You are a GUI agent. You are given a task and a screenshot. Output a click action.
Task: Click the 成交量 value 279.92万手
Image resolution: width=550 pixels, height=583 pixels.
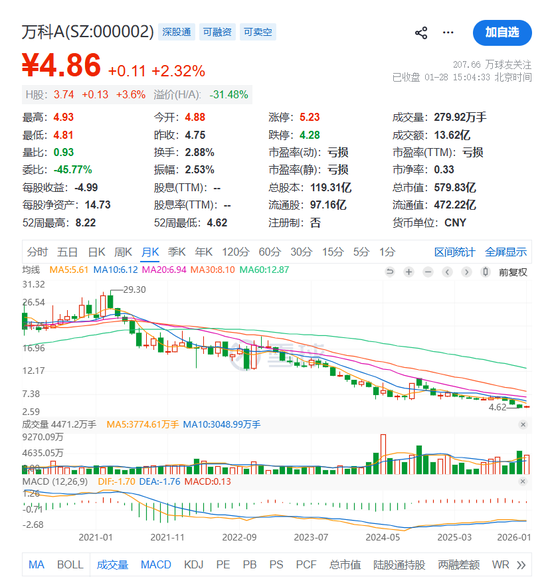[x=460, y=117]
